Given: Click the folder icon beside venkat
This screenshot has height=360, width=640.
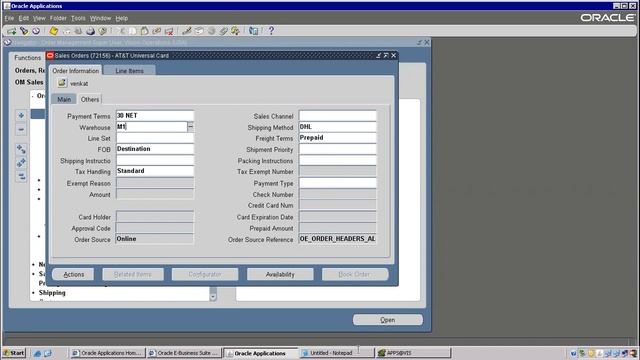Looking at the screenshot, I should point(62,83).
